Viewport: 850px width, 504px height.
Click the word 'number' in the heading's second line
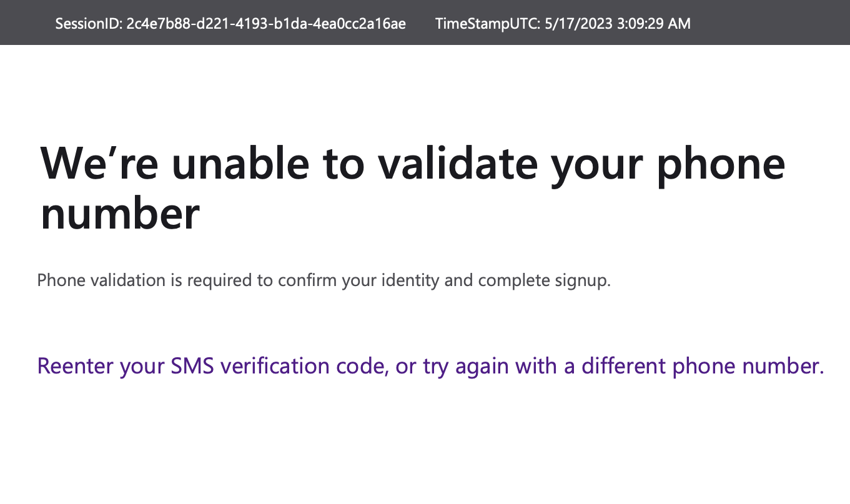pos(120,212)
